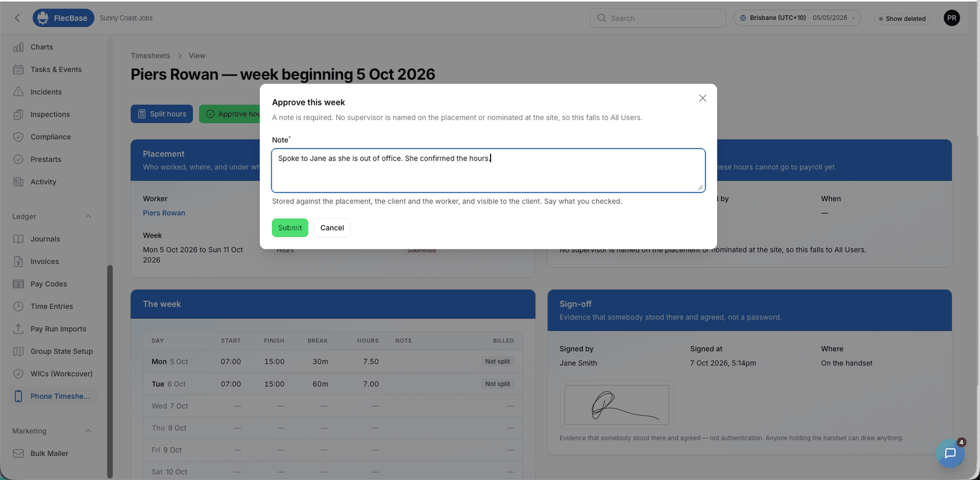Click the sidebar vertical scrollbar
This screenshot has width=980, height=480.
110,370
